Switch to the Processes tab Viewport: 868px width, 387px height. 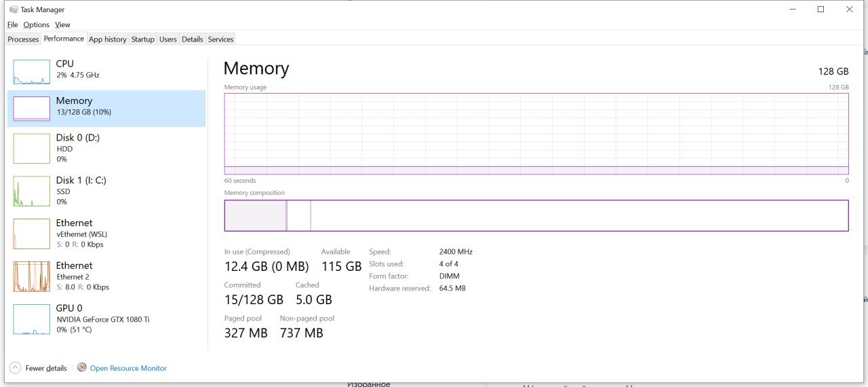coord(23,39)
